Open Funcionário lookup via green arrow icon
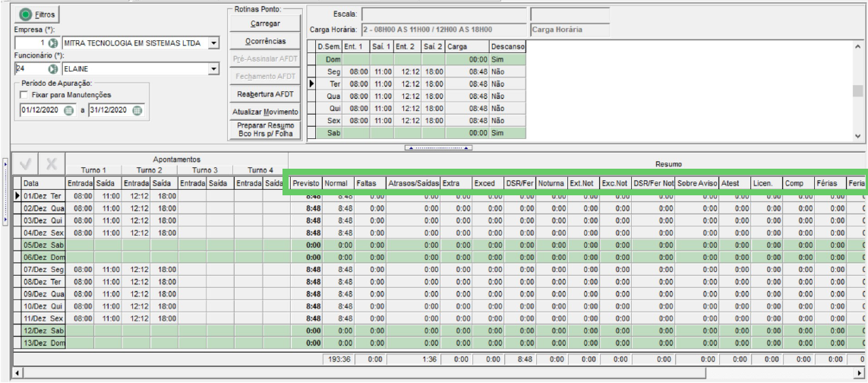Image resolution: width=868 pixels, height=383 pixels. tap(53, 68)
